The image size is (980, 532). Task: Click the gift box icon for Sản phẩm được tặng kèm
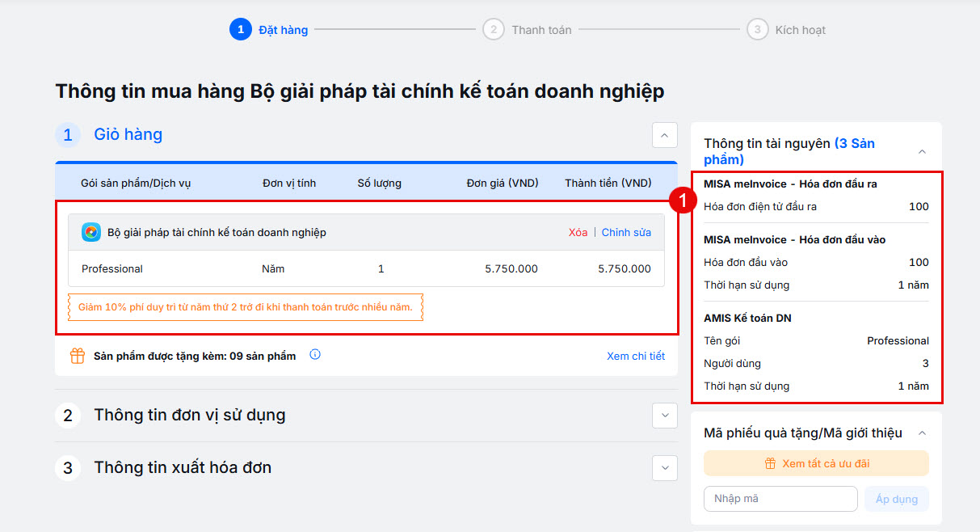click(78, 356)
